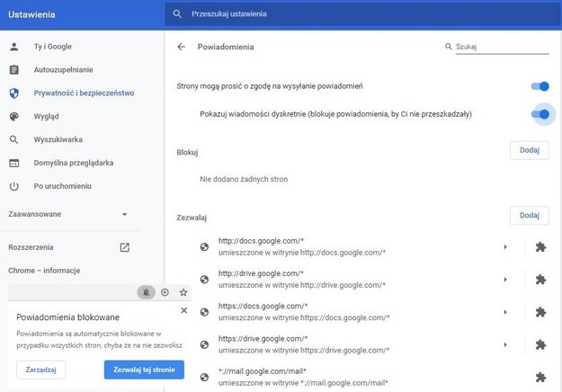The width and height of the screenshot is (562, 392).
Task: Toggle sites can ask to send notifications
Action: (x=540, y=86)
